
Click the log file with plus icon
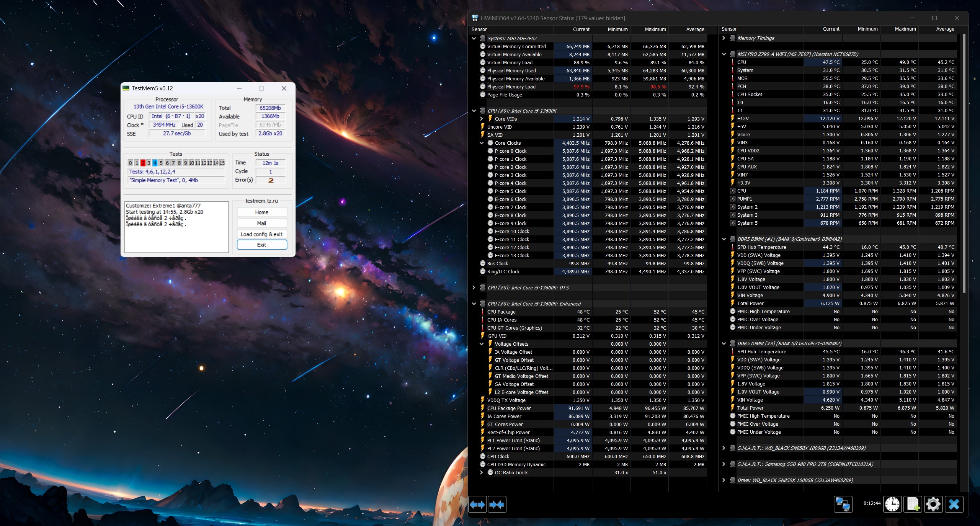[x=913, y=504]
